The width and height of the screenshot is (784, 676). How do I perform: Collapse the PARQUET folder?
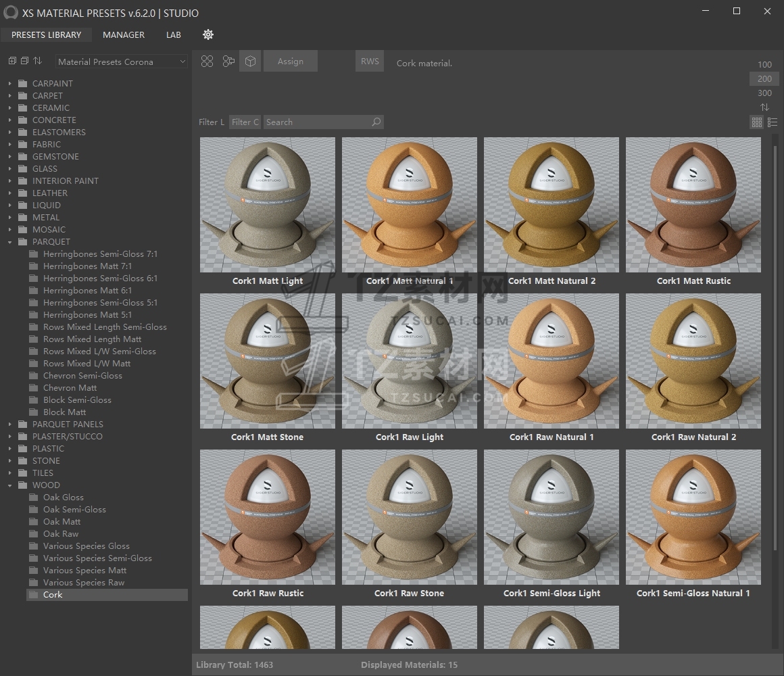pos(10,242)
